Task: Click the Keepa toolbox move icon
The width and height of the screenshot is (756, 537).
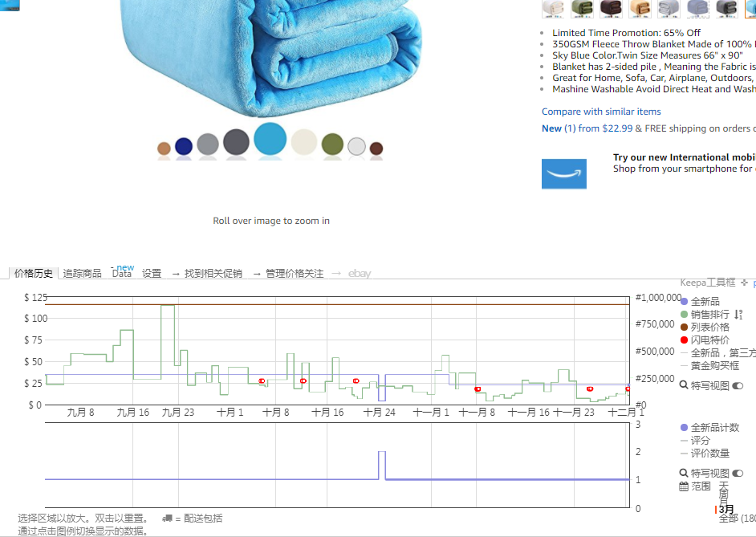Action: tap(744, 283)
